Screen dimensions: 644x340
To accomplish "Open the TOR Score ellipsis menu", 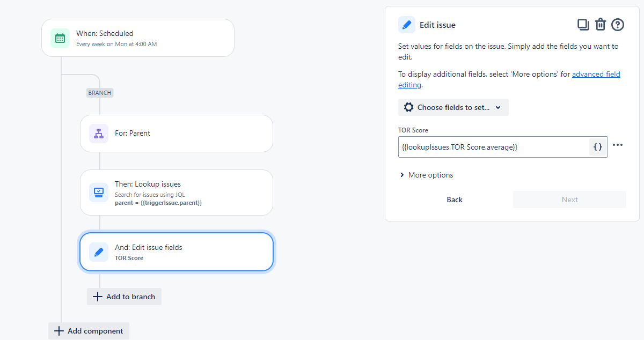I will click(x=618, y=145).
